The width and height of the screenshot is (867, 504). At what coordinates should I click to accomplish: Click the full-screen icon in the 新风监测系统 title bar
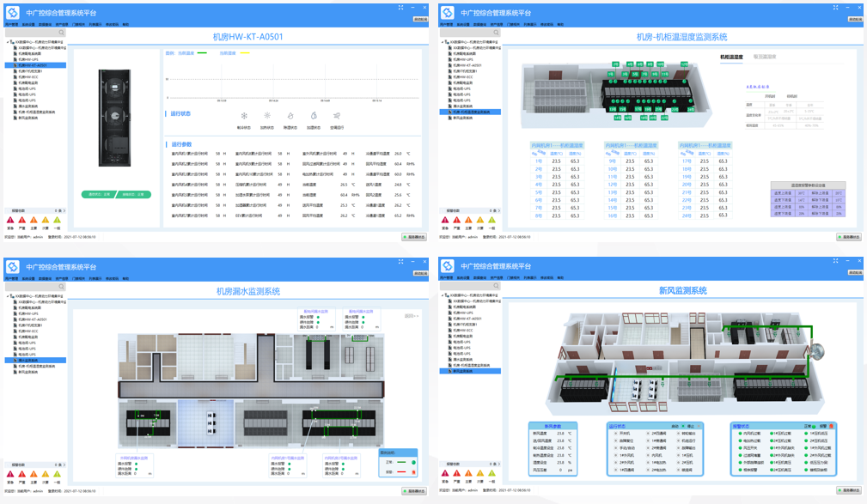click(835, 260)
